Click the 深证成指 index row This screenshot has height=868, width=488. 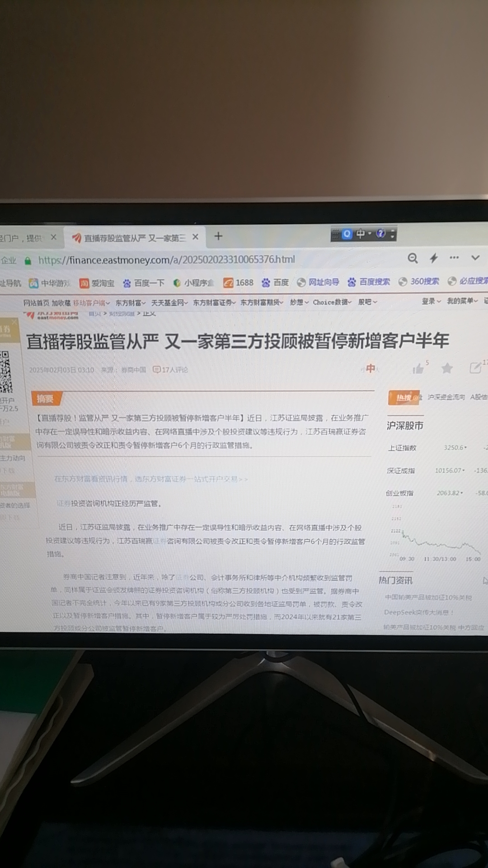pos(437,471)
